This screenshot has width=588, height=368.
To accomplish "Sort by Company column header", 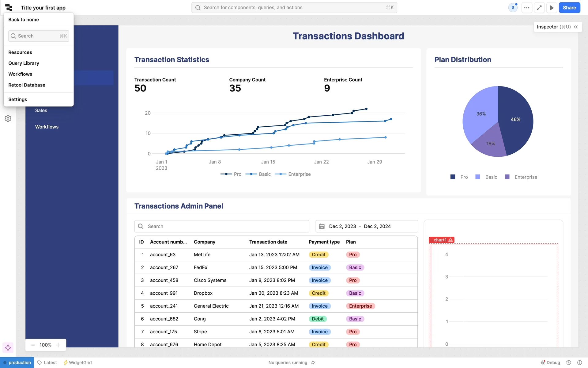I will 205,242.
